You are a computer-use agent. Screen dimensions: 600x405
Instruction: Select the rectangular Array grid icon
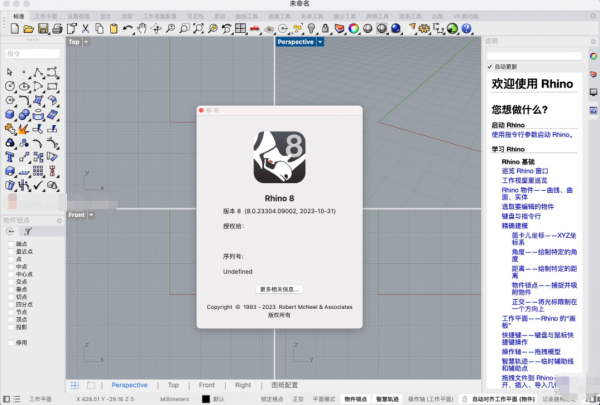coord(38,171)
